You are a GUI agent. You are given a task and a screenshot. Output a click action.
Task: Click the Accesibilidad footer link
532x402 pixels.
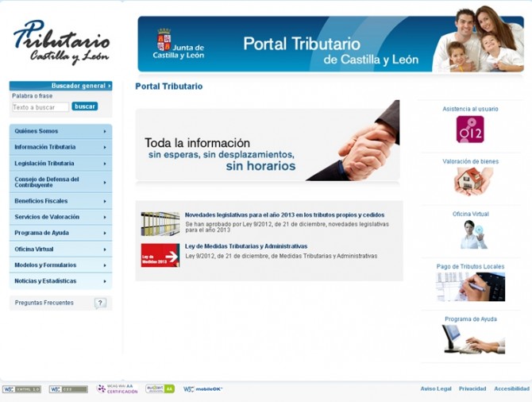coord(511,389)
